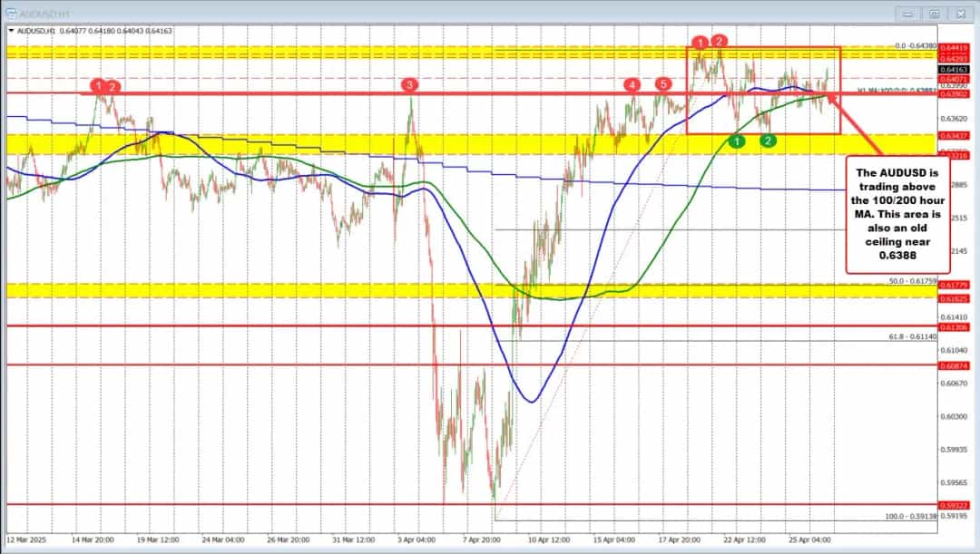Toggle the black current price tag 0.64163

pos(954,70)
